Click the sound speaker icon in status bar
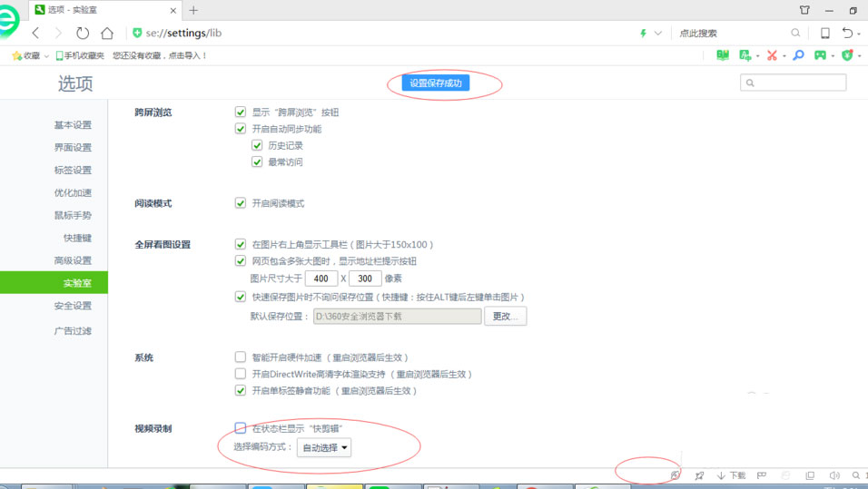868x489 pixels. coord(834,475)
